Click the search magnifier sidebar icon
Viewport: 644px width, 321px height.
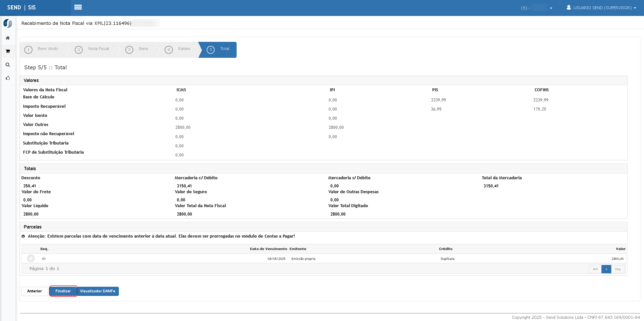point(8,65)
